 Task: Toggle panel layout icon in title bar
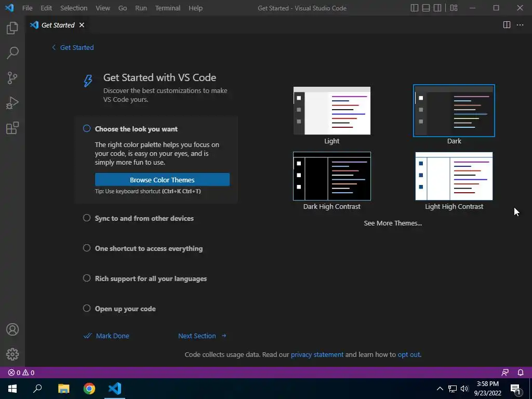click(x=426, y=8)
